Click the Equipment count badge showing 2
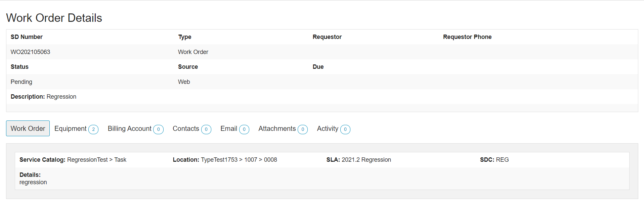Viewport: 644px width, 202px height. click(94, 129)
